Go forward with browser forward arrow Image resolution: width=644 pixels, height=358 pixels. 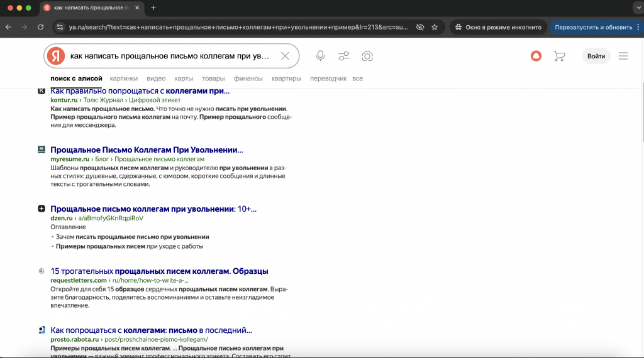[25, 27]
